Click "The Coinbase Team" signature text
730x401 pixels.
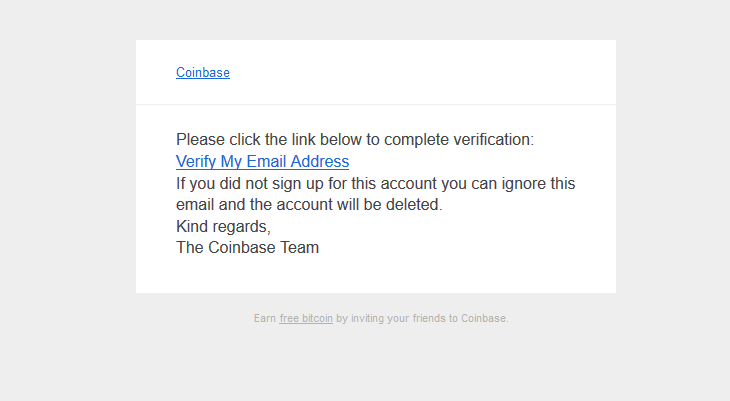point(247,248)
